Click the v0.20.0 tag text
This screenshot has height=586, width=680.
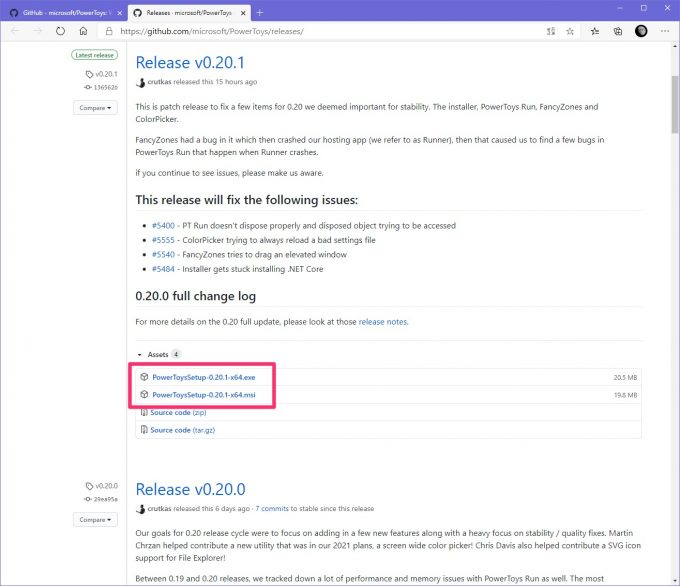coord(107,486)
